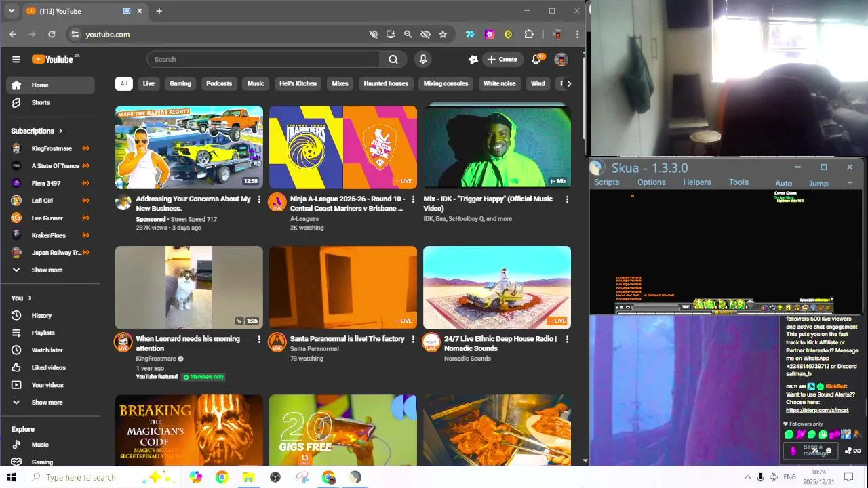Click the Auto button in Skua
This screenshot has width=868, height=488.
click(783, 183)
